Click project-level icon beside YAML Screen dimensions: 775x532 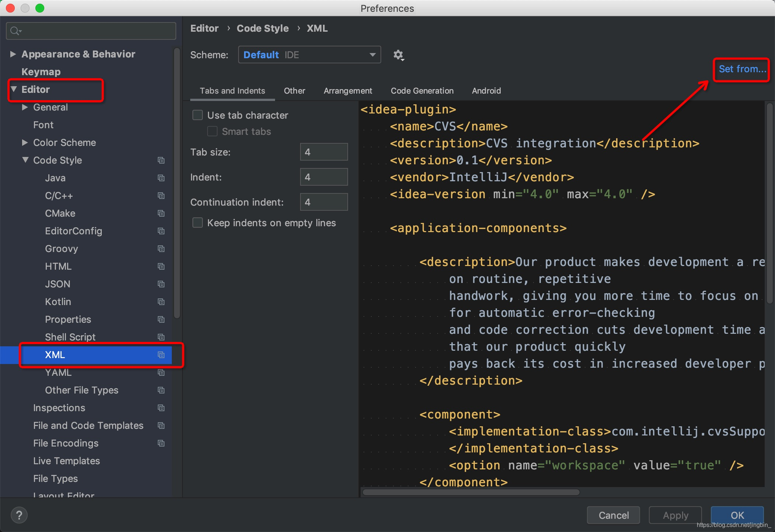click(161, 372)
